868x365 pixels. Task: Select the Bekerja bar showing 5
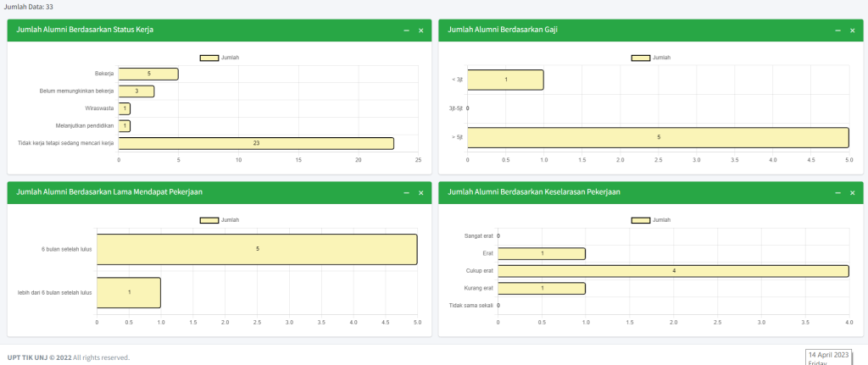148,74
